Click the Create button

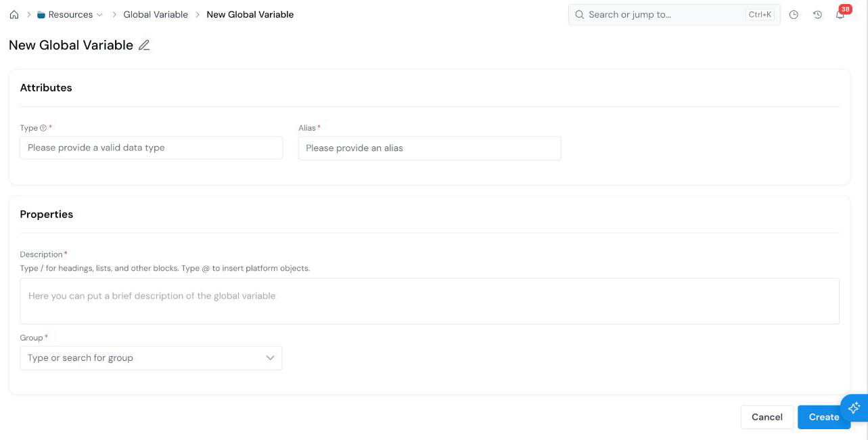tap(823, 417)
